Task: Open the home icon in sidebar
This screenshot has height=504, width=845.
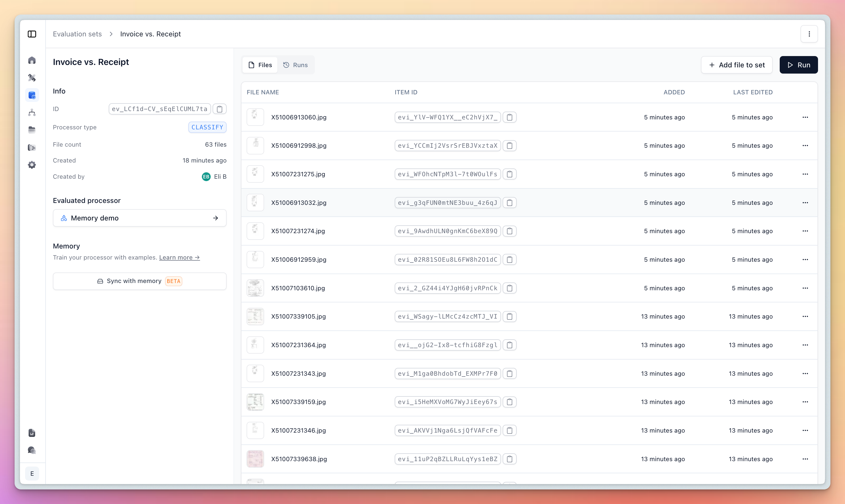Action: click(x=32, y=60)
